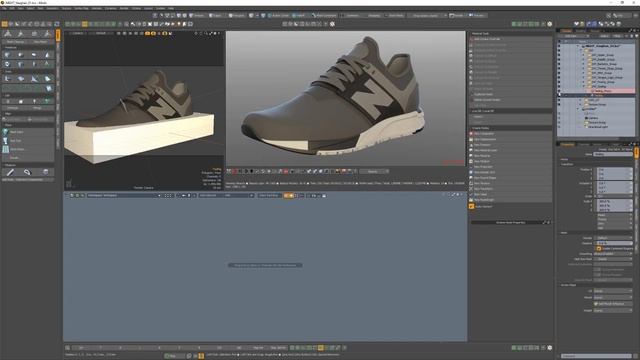Open the Render menu

[x=124, y=8]
